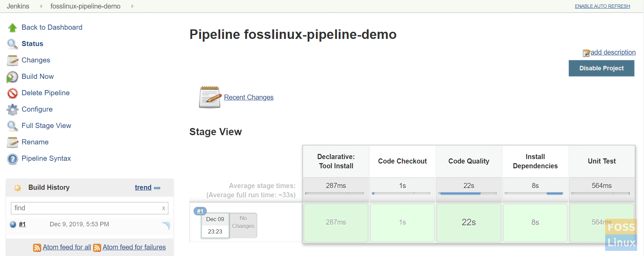Click Atom feed for all link

click(x=67, y=247)
